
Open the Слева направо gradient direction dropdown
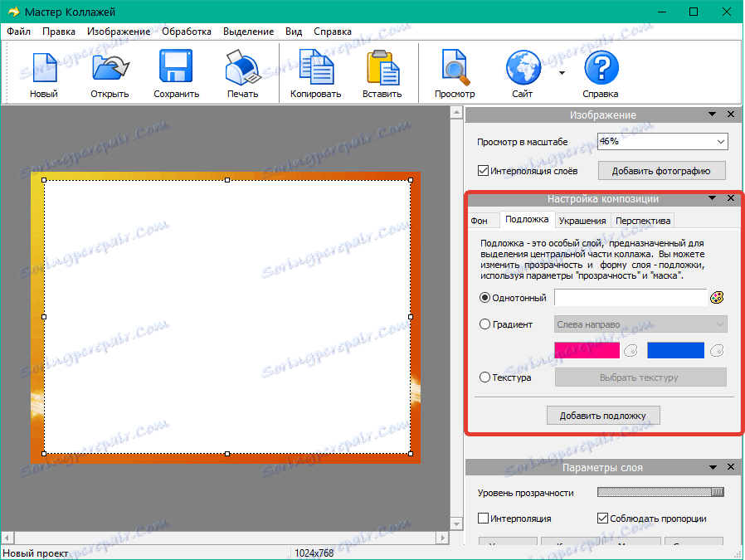point(640,324)
